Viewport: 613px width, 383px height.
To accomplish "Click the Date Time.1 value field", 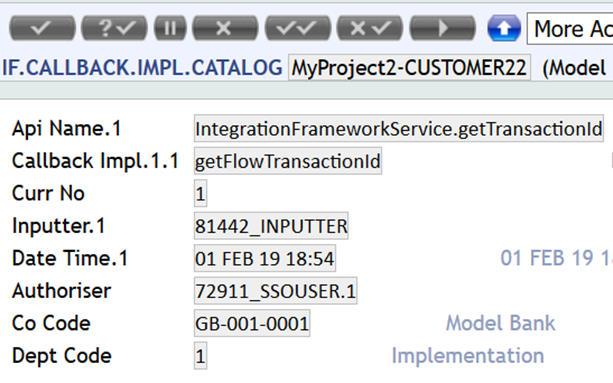I will 265,258.
